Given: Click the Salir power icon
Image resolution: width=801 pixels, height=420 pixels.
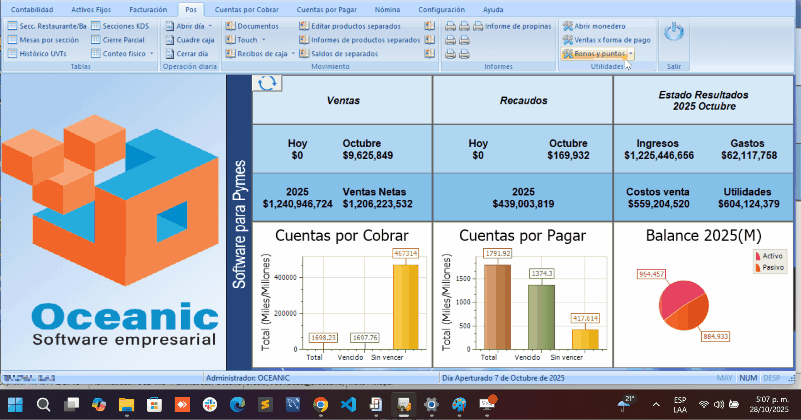Looking at the screenshot, I should (x=674, y=33).
